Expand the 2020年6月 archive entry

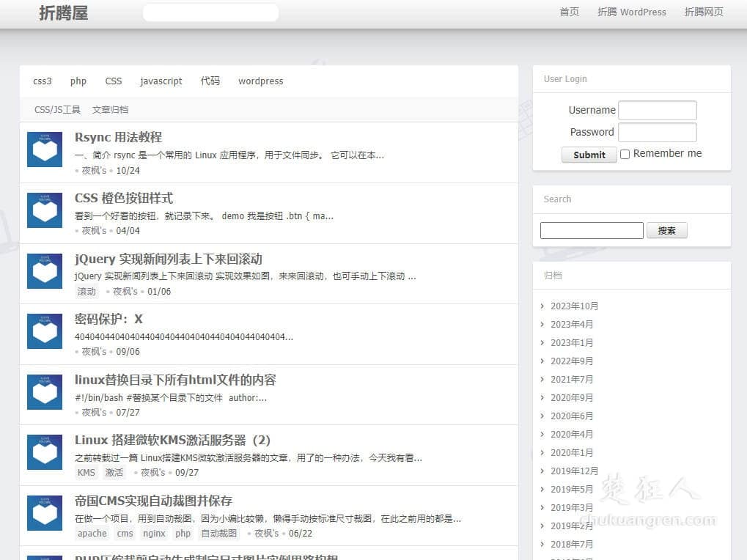573,416
